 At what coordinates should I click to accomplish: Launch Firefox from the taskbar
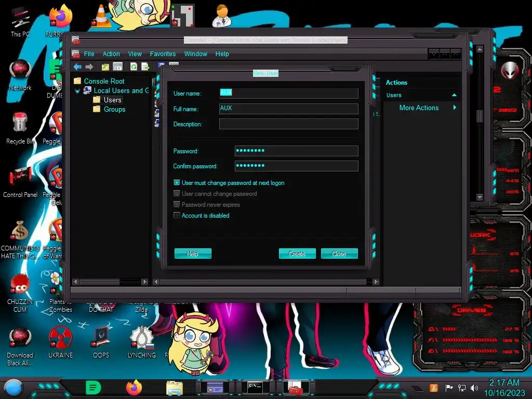click(134, 388)
